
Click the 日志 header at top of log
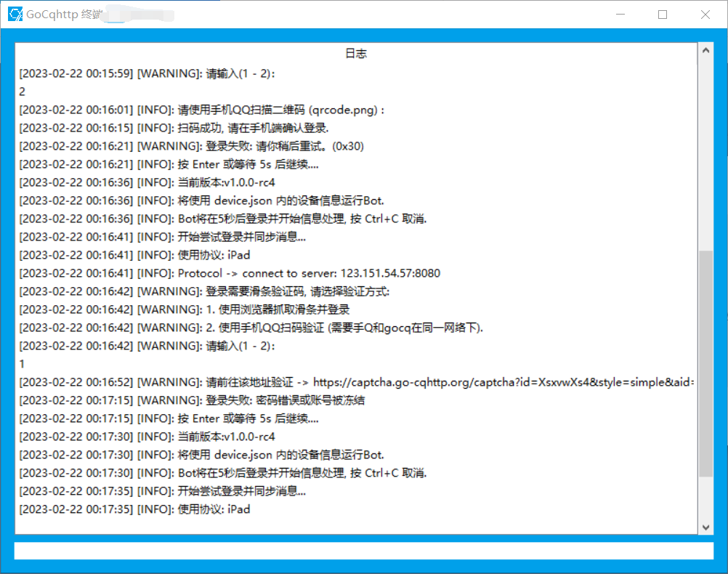click(356, 54)
